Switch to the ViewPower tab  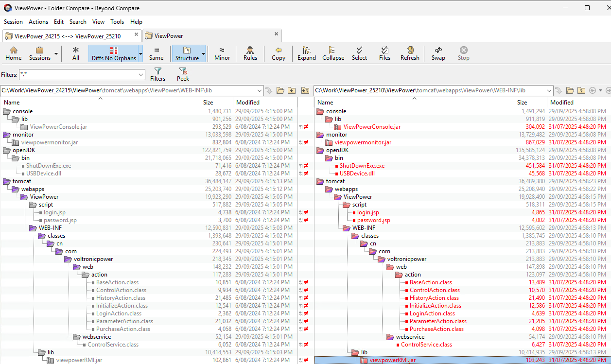(x=169, y=35)
